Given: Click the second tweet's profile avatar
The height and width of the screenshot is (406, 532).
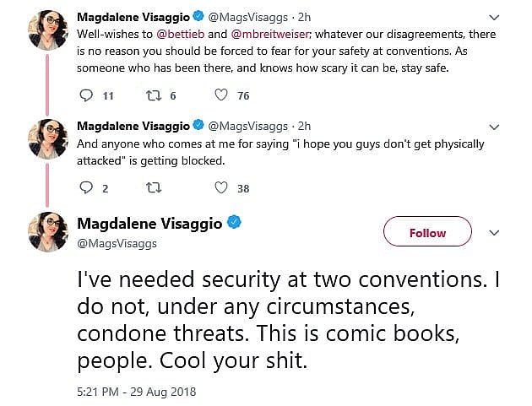Looking at the screenshot, I should pos(48,138).
